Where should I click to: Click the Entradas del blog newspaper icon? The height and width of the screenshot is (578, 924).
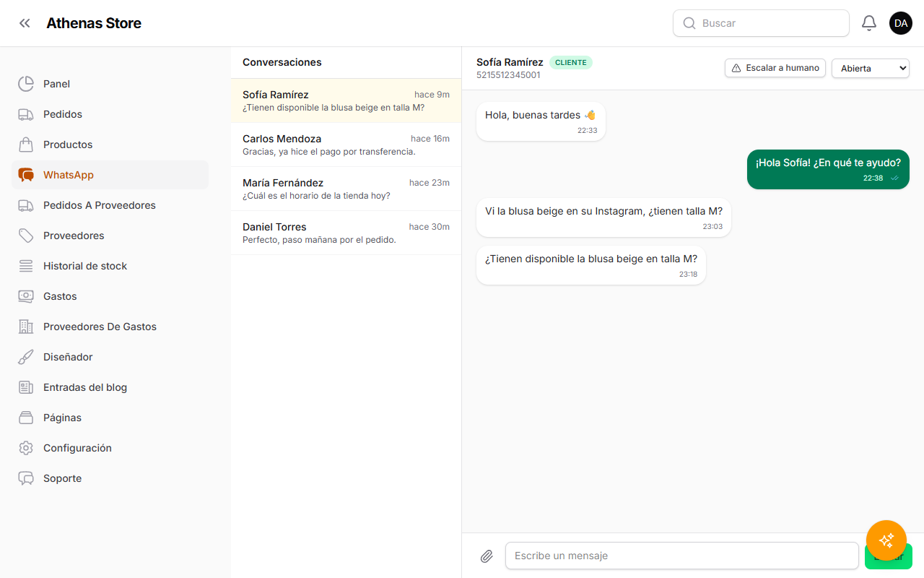coord(26,387)
